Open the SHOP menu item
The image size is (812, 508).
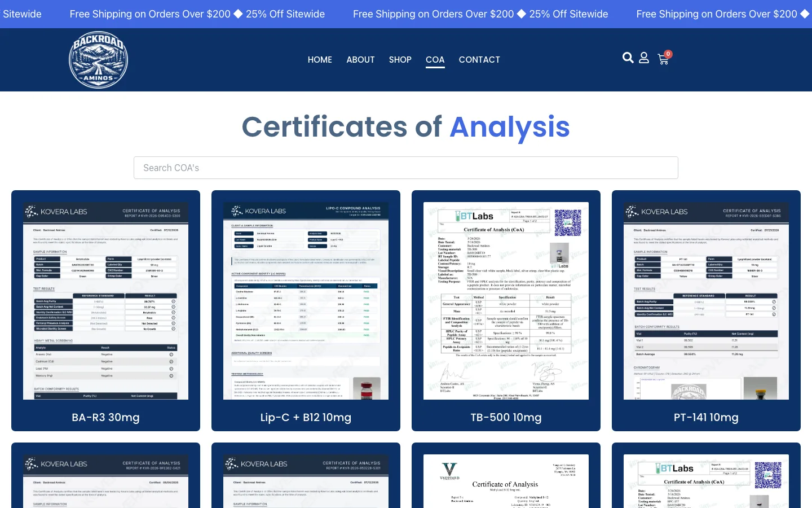400,60
